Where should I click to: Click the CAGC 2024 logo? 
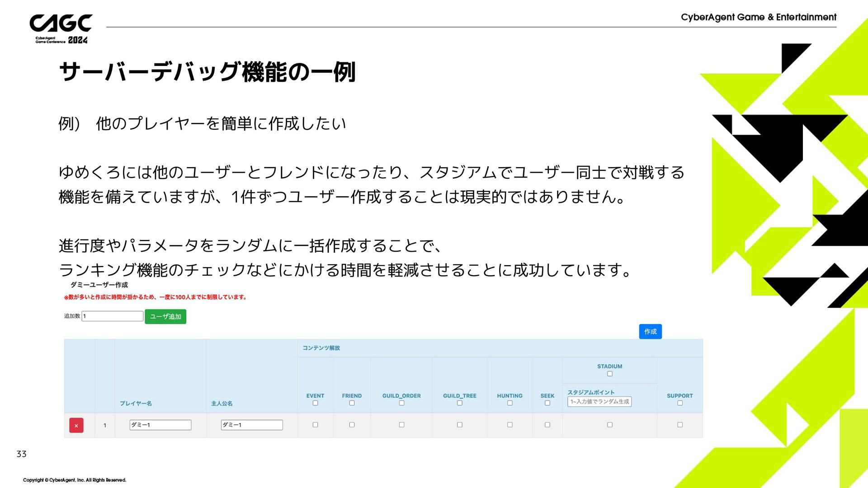click(x=61, y=29)
